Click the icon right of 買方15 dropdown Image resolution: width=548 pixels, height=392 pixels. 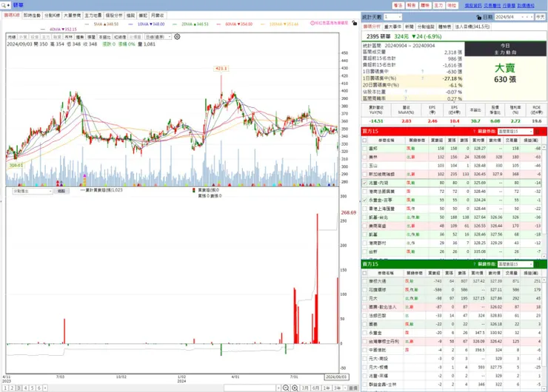(538, 131)
